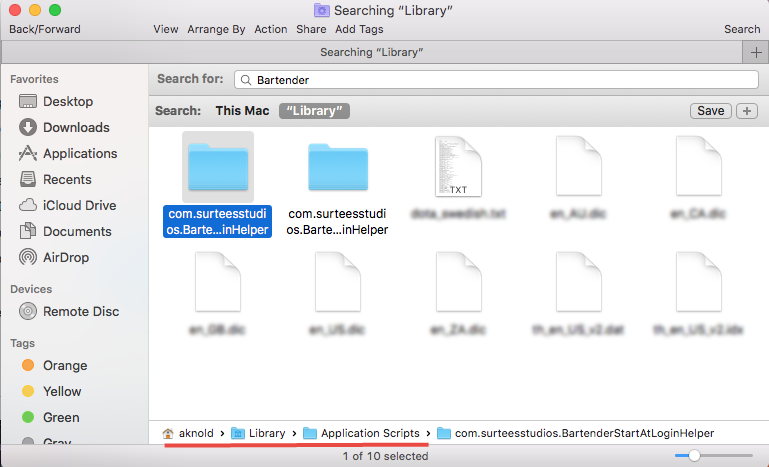Open Downloads in the sidebar
Screen dimensions: 769x467
click(64, 128)
